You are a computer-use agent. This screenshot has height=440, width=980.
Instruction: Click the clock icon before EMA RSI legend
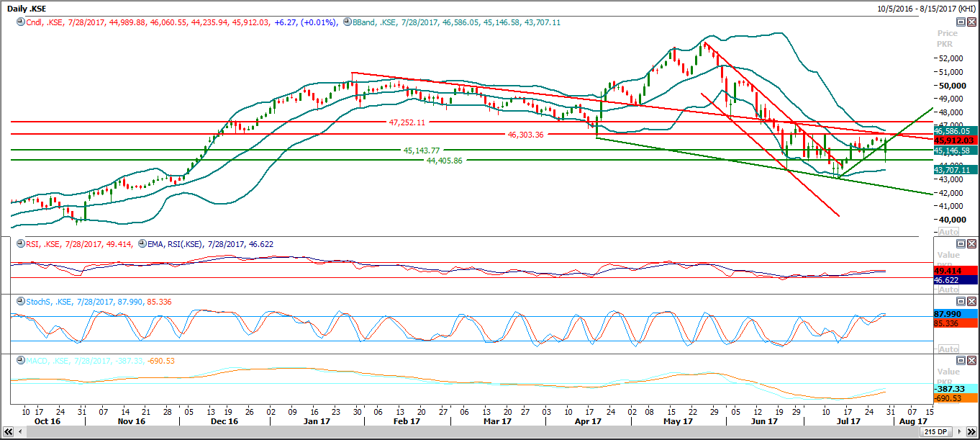(x=142, y=244)
